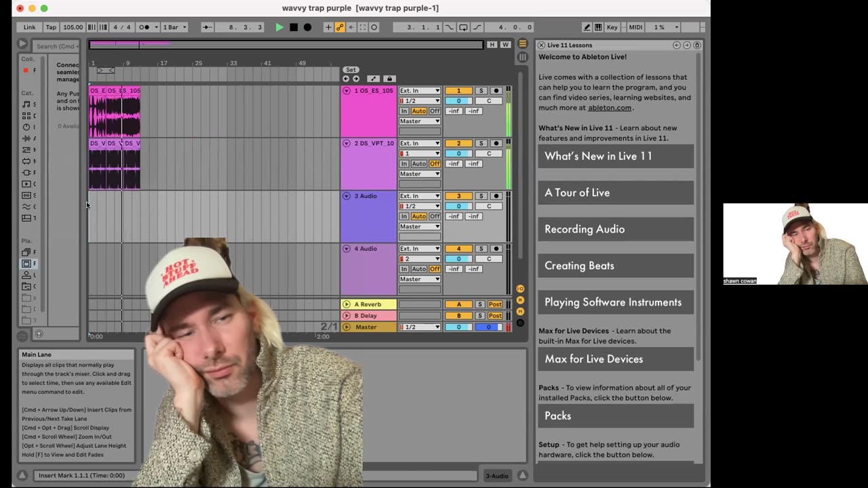
Task: Open track 3 Audio Master output dropdown
Action: (x=420, y=226)
